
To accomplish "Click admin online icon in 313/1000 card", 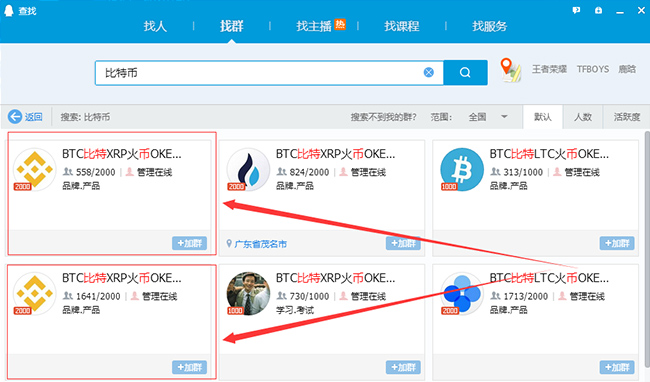I will 557,172.
